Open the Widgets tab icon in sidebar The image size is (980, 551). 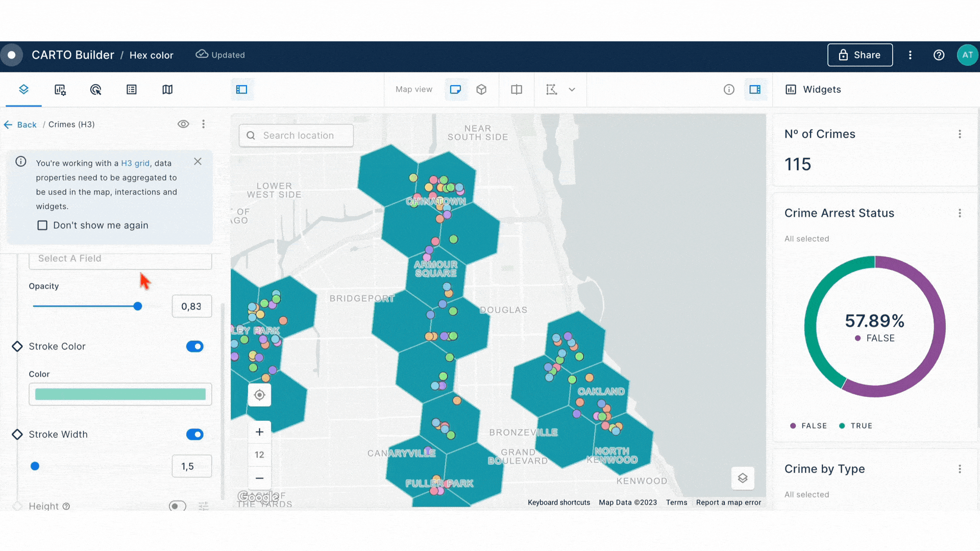60,90
